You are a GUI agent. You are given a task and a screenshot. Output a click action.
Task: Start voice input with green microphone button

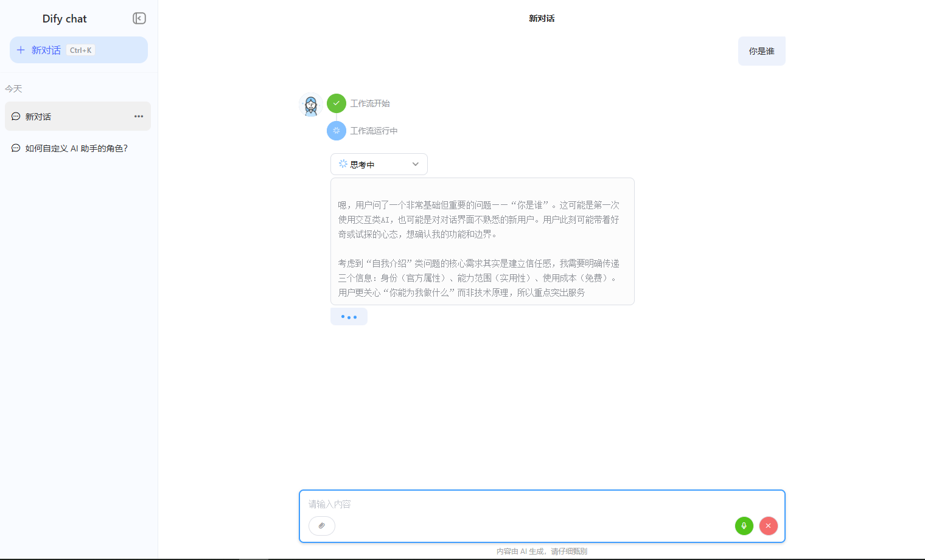pos(744,526)
